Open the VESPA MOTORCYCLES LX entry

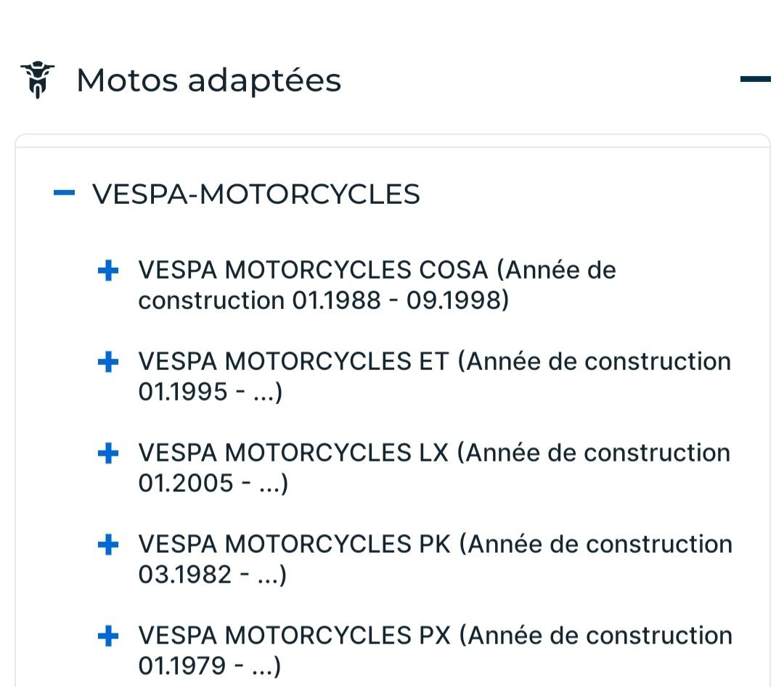(294, 453)
